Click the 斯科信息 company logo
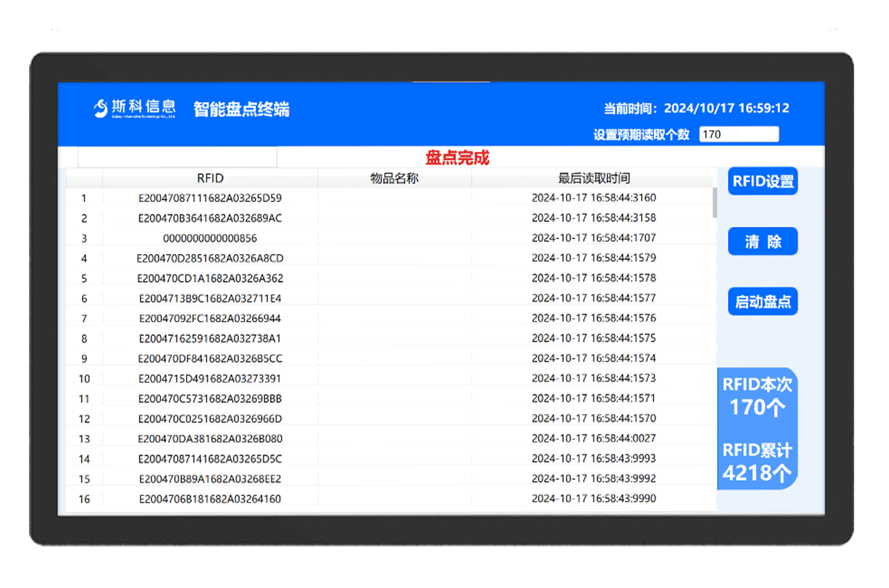 click(134, 107)
